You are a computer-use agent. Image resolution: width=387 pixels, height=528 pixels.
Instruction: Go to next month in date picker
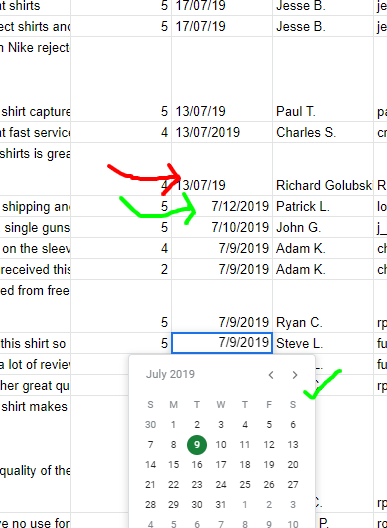tap(295, 375)
